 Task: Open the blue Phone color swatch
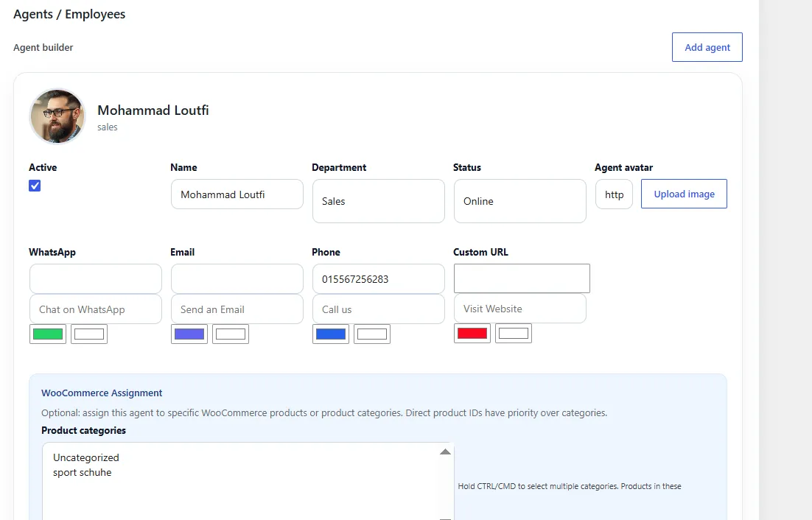pyautogui.click(x=330, y=334)
